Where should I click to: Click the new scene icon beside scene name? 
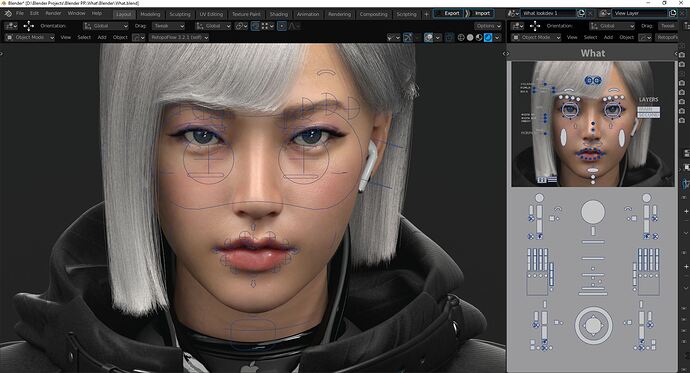[581, 14]
